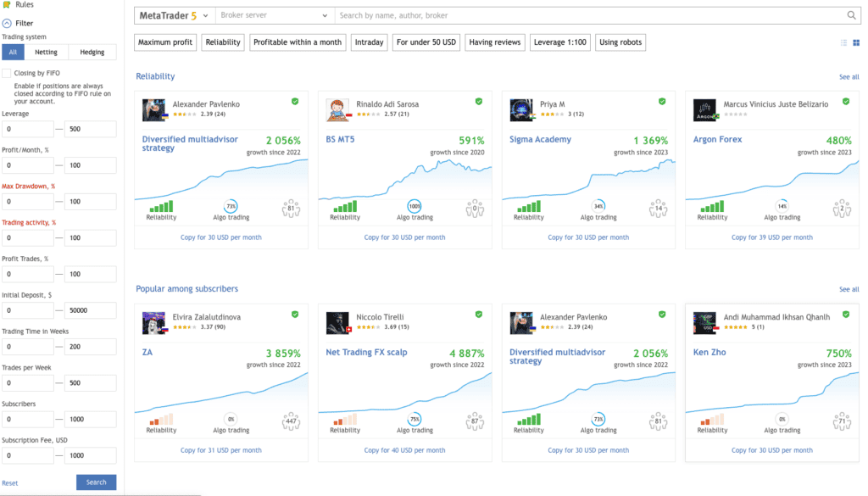The width and height of the screenshot is (868, 496).
Task: Toggle the Leverage 1:100 filter chip
Action: 559,42
